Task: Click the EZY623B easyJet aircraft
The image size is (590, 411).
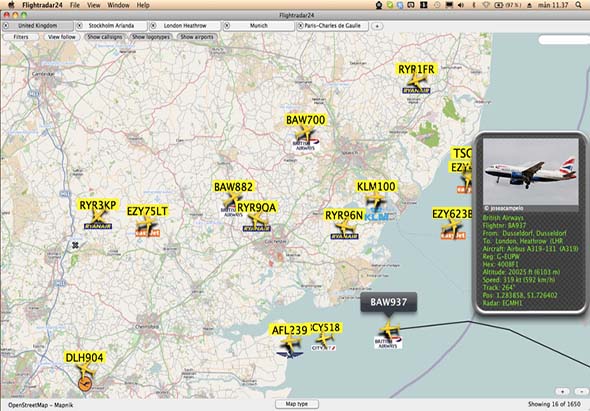Action: pyautogui.click(x=452, y=226)
